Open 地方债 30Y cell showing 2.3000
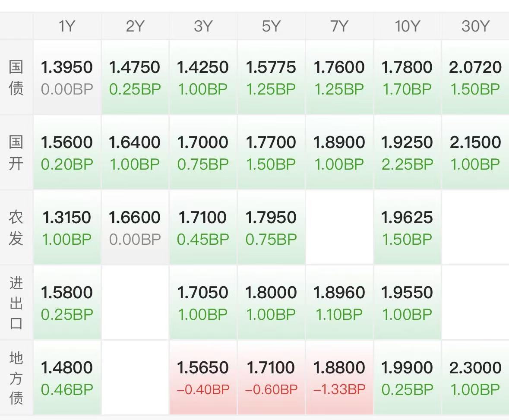 [476, 378]
